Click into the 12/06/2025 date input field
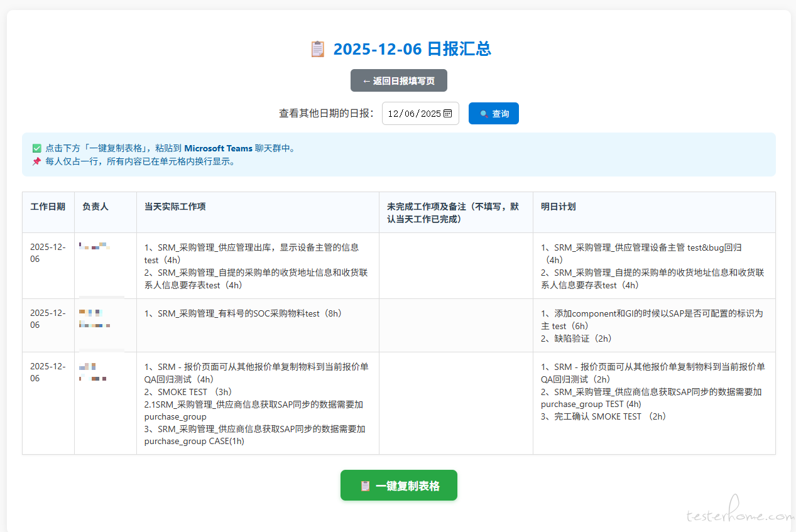The width and height of the screenshot is (796, 532). click(x=413, y=114)
